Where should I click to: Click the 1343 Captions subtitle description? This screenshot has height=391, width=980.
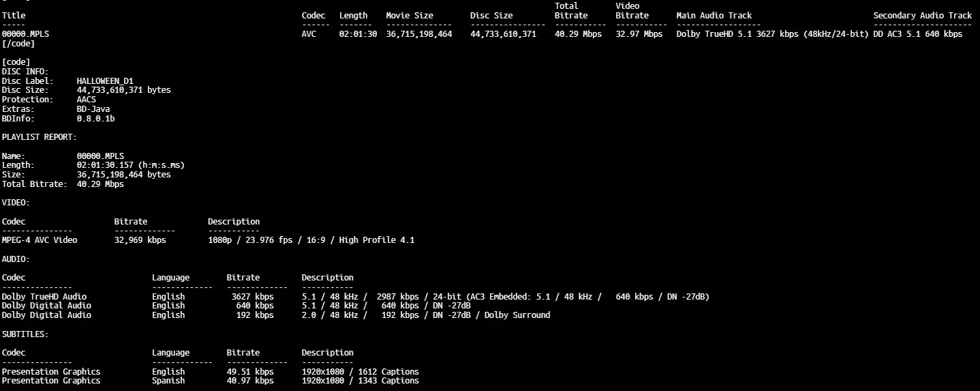[360, 381]
